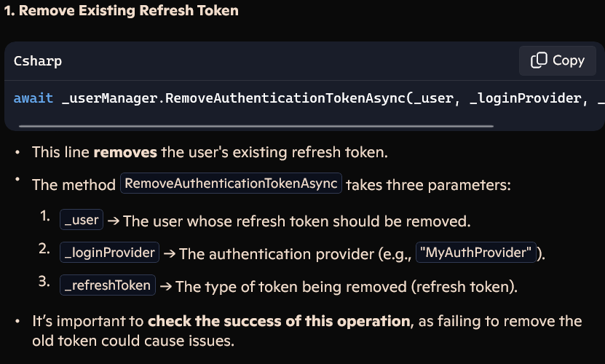
Task: Click the _user inline code chip
Action: tap(82, 220)
